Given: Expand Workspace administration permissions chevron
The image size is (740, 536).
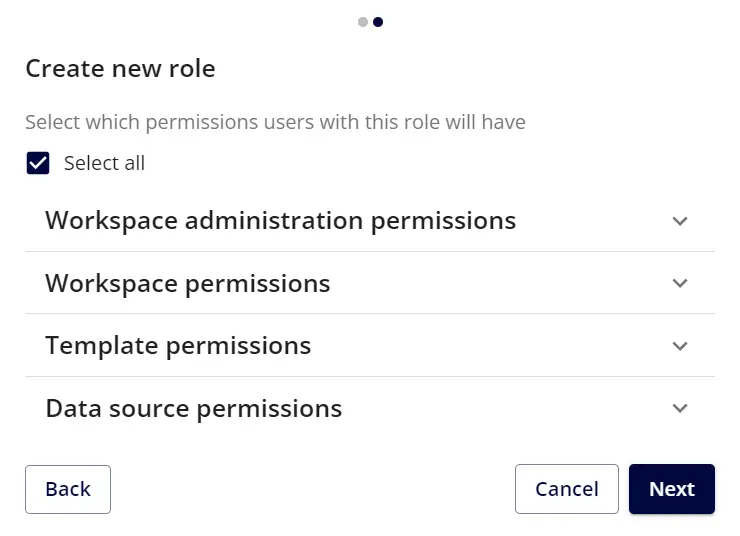Looking at the screenshot, I should point(680,221).
